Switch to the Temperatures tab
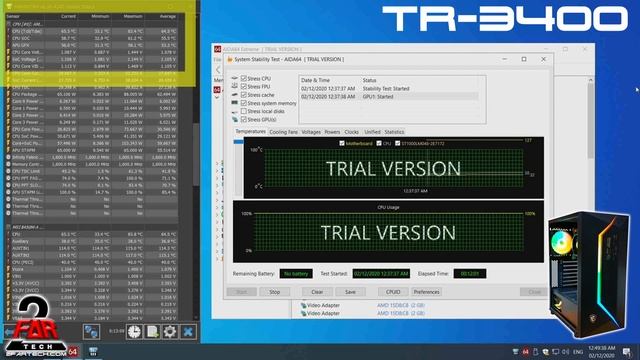640x360 pixels. (x=251, y=131)
